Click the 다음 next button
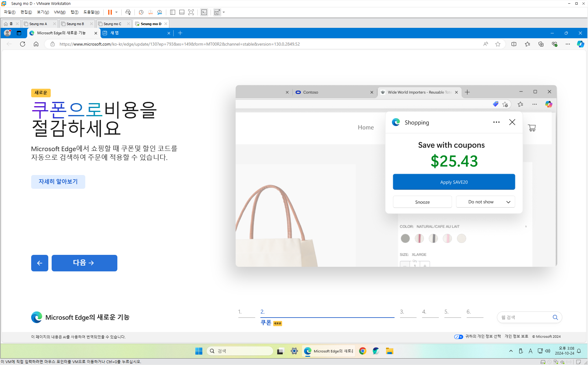 [x=84, y=263]
